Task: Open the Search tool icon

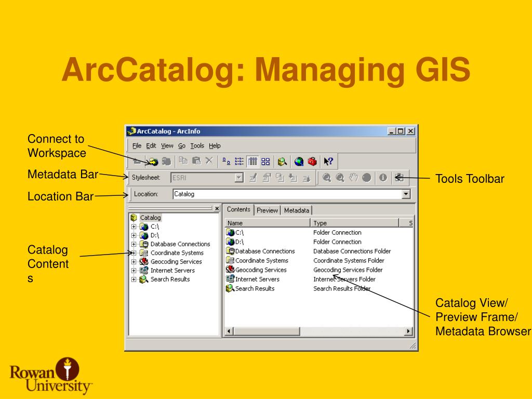Action: point(282,162)
